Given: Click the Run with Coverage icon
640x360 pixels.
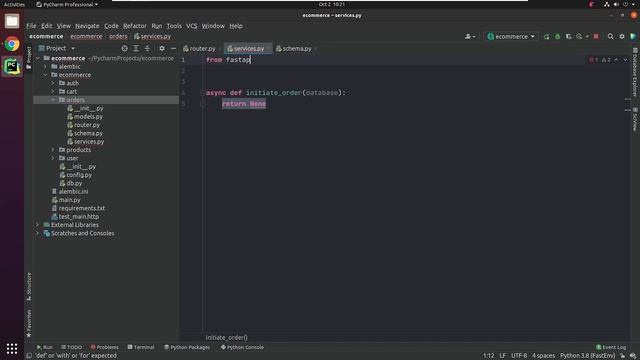Looking at the screenshot, I should (x=569, y=36).
